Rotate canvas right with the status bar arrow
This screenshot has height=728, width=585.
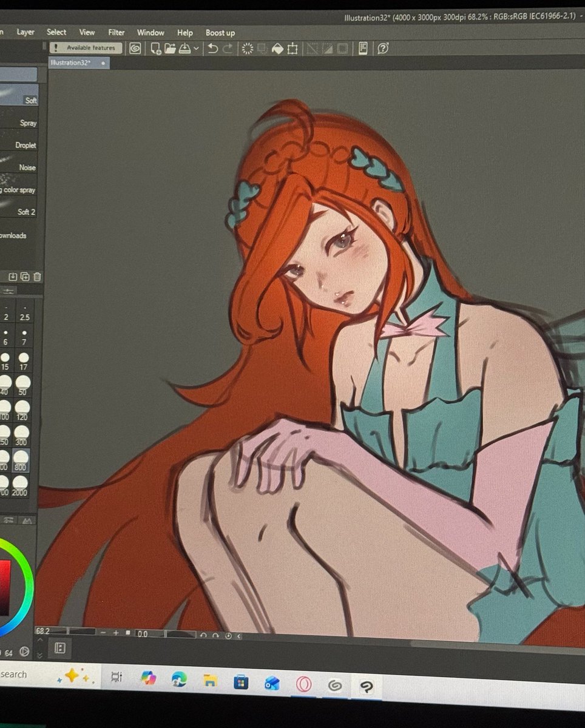[215, 635]
